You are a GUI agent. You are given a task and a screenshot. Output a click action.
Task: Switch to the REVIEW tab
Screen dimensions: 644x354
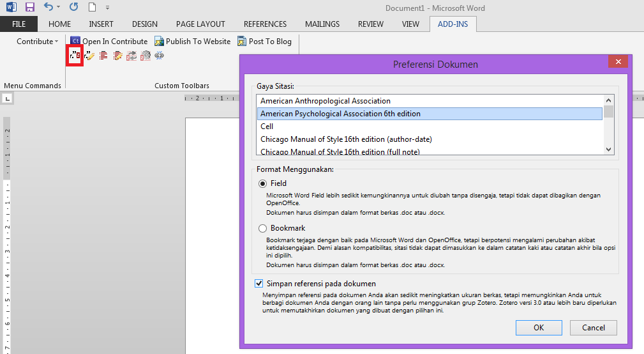(370, 24)
